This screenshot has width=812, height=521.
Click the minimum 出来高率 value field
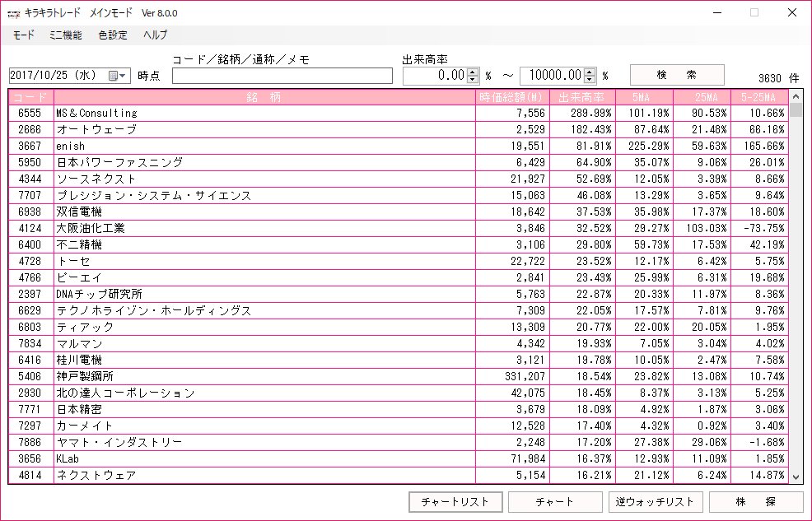pos(435,76)
